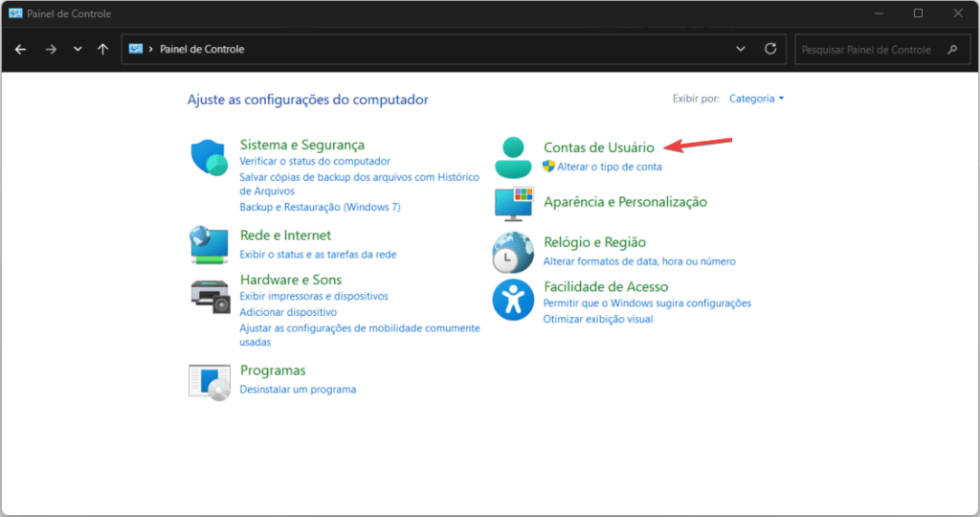Click the Facilidade de Acesso accessibility icon
This screenshot has width=980, height=517.
coord(513,300)
